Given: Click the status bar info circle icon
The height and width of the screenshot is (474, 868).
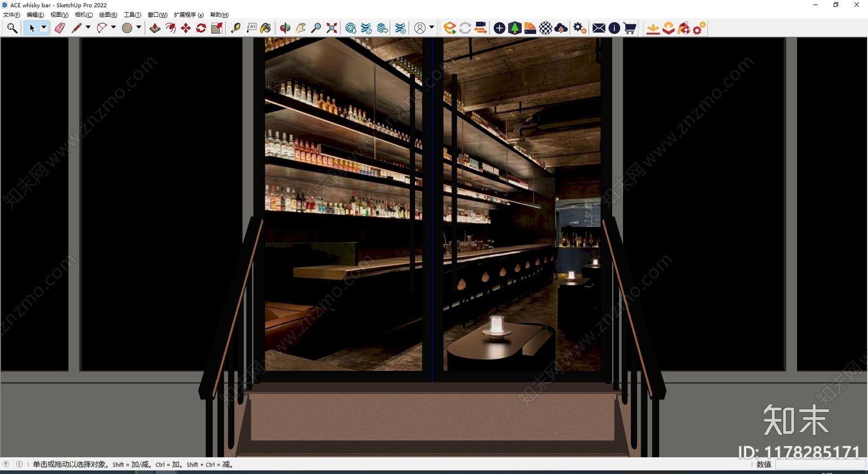Looking at the screenshot, I should pos(20,464).
